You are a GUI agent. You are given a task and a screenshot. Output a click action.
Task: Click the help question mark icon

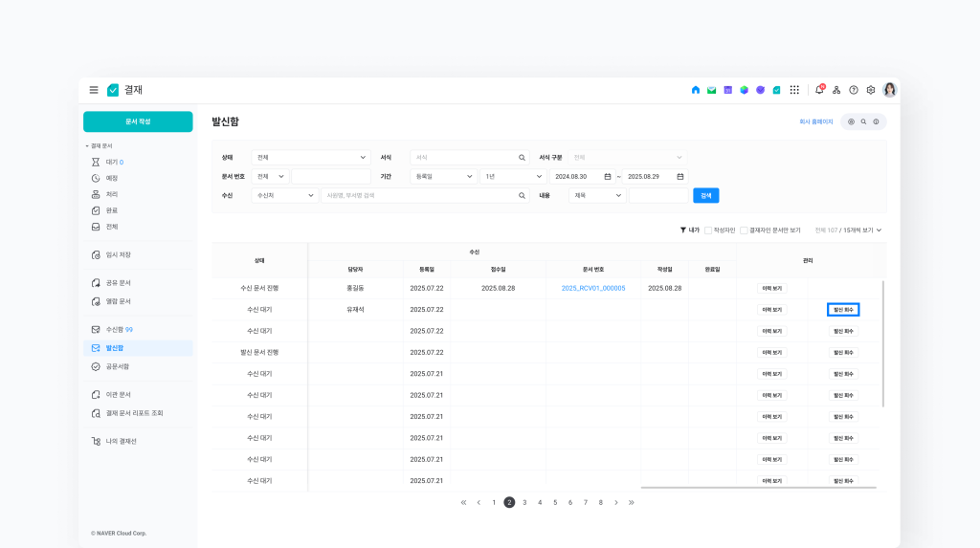tap(854, 90)
